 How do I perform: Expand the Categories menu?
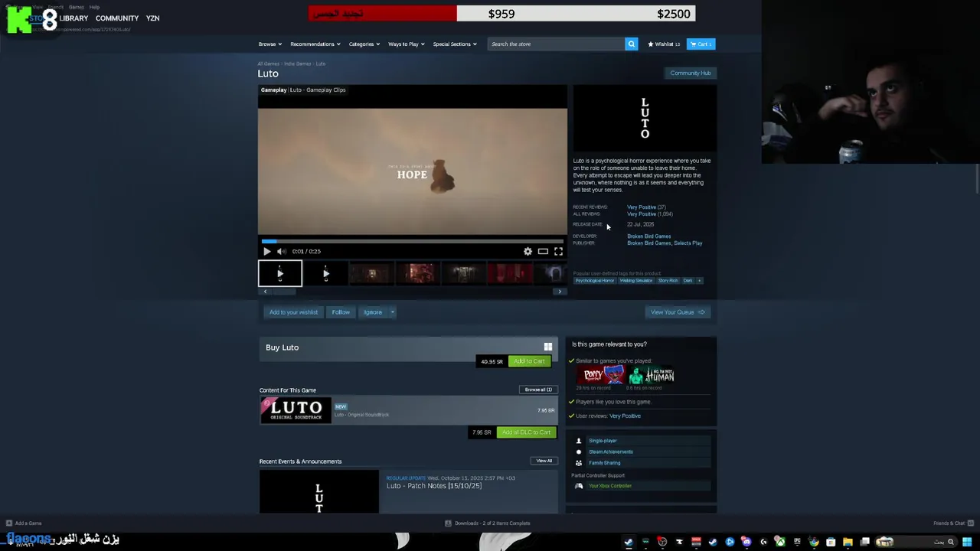pos(364,44)
